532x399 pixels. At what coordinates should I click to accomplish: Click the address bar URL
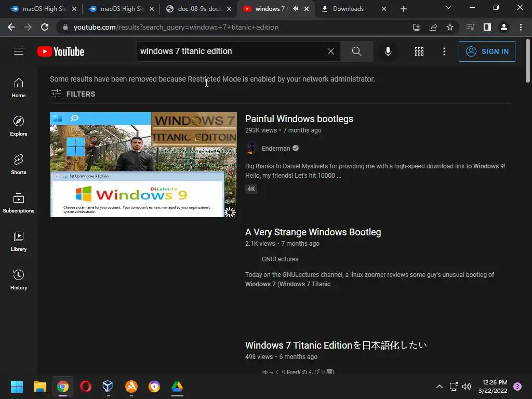pyautogui.click(x=176, y=27)
